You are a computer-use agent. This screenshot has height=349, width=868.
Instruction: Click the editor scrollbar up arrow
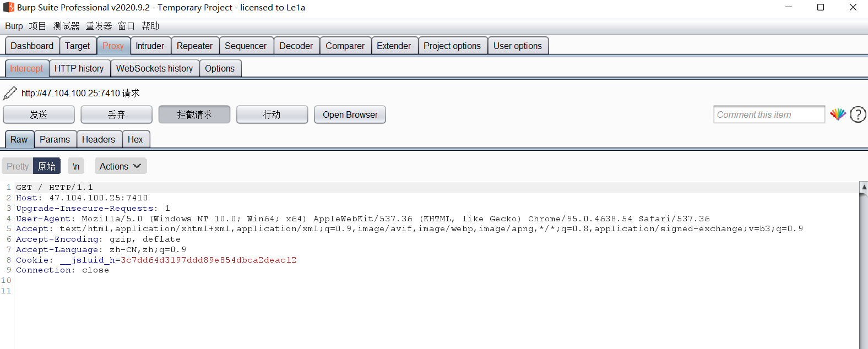(864, 187)
